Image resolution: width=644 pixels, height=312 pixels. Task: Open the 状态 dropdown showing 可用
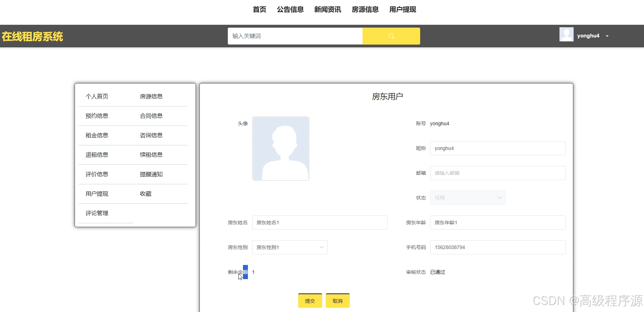tap(468, 198)
